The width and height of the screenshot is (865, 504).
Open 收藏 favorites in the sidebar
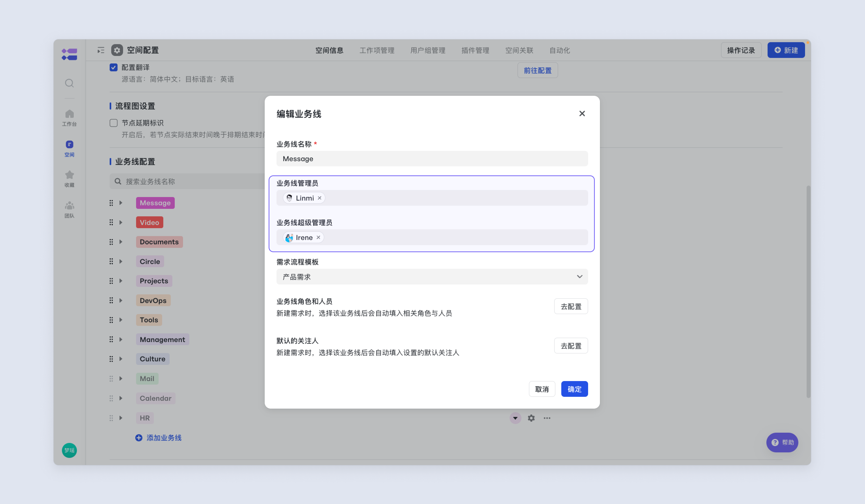pos(69,179)
